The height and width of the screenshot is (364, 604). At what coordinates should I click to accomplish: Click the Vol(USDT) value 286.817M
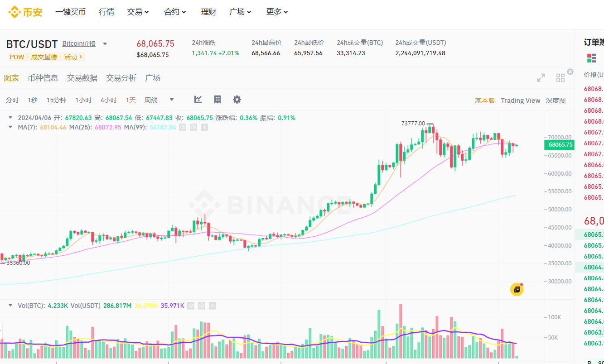(x=117, y=306)
